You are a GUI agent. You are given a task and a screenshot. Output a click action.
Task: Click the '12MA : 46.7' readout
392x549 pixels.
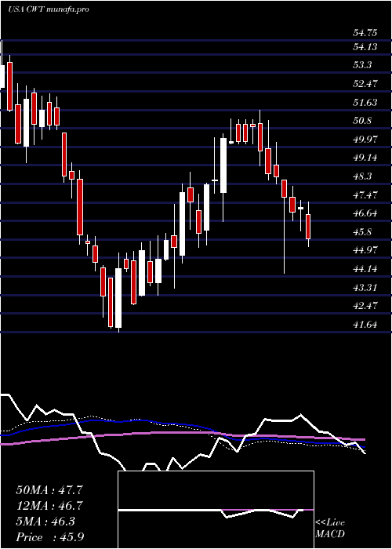pos(49,506)
